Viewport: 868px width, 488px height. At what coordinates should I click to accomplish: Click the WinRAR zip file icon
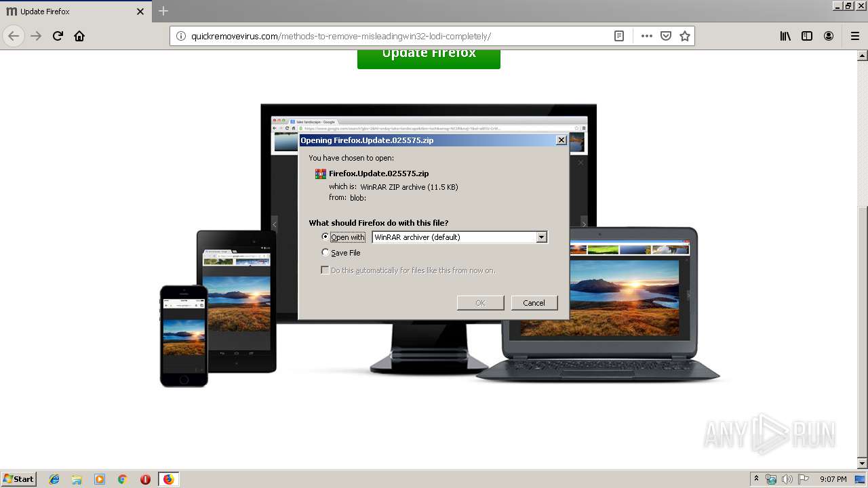tap(321, 174)
